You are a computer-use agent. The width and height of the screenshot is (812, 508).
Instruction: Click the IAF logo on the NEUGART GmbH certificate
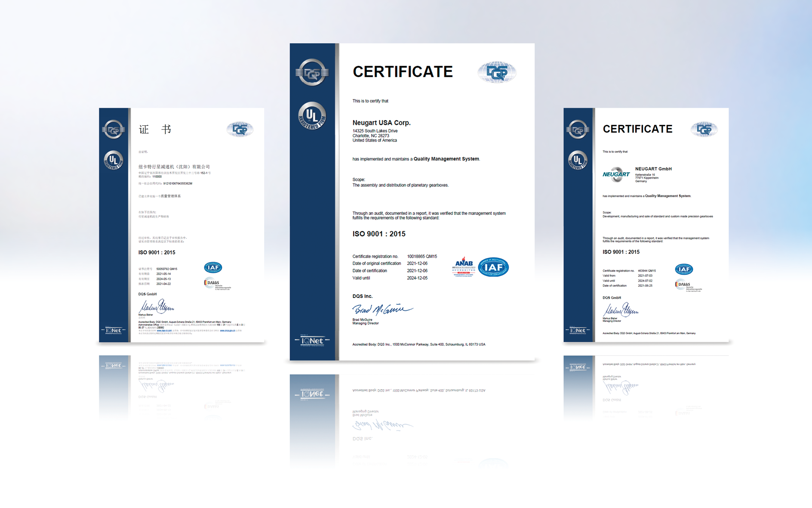pyautogui.click(x=684, y=269)
